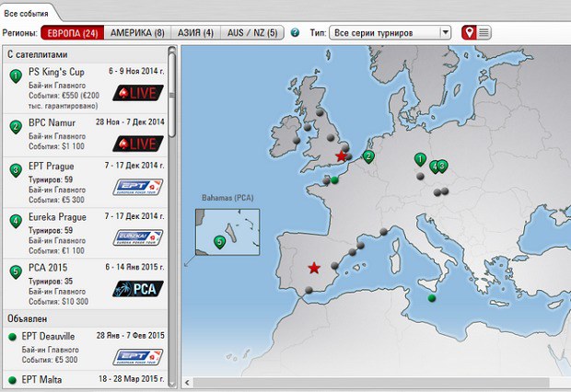Click the grey marker at Spain's southern tip

pyautogui.click(x=309, y=290)
